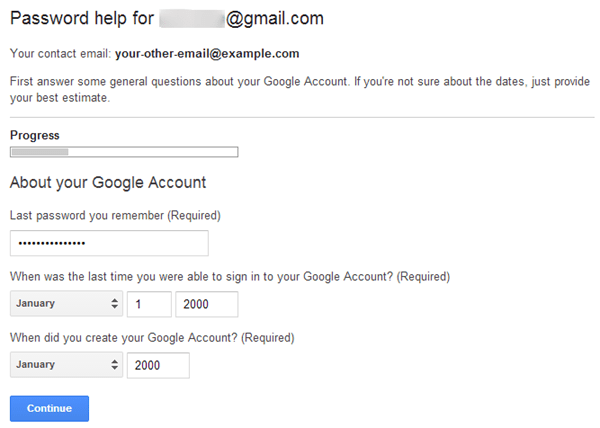
Task: Click the last sign-in day field
Action: point(149,304)
